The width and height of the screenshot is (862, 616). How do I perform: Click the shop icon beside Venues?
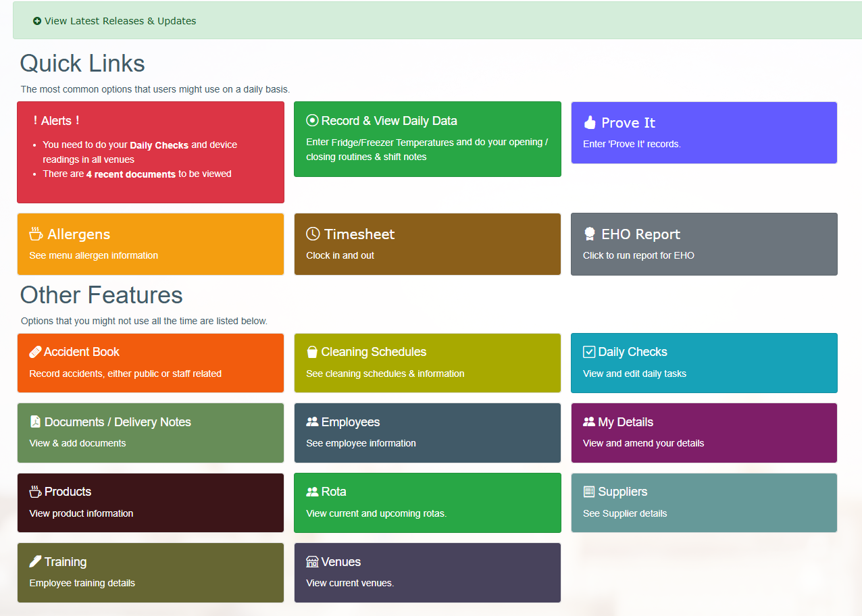(x=312, y=562)
